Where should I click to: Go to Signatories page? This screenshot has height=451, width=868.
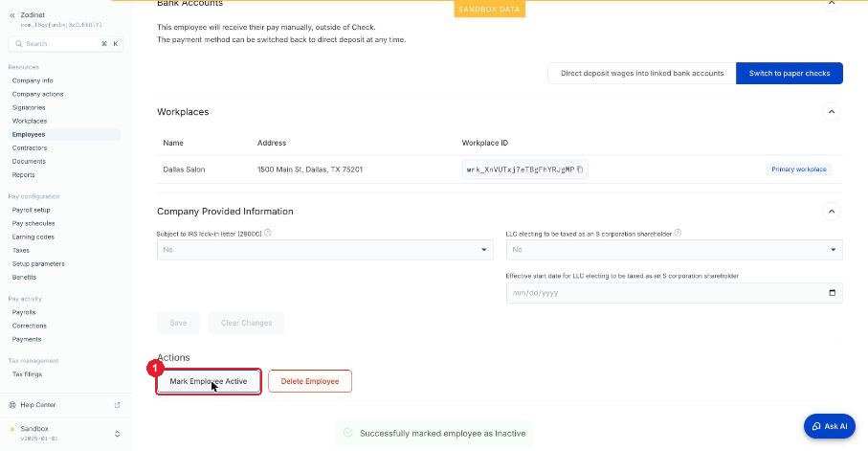click(x=29, y=107)
